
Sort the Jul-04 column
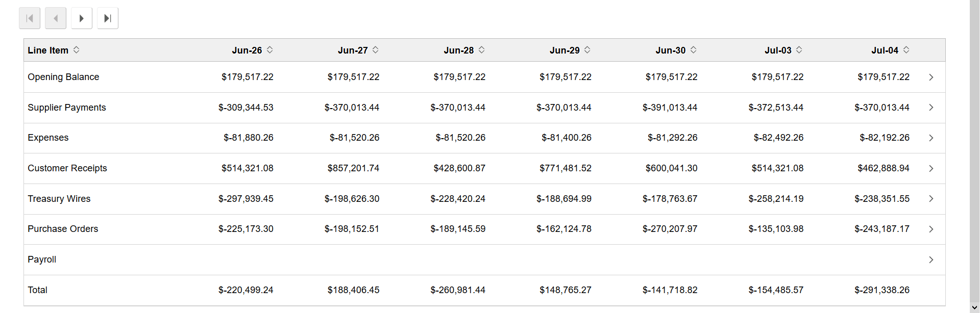point(906,50)
